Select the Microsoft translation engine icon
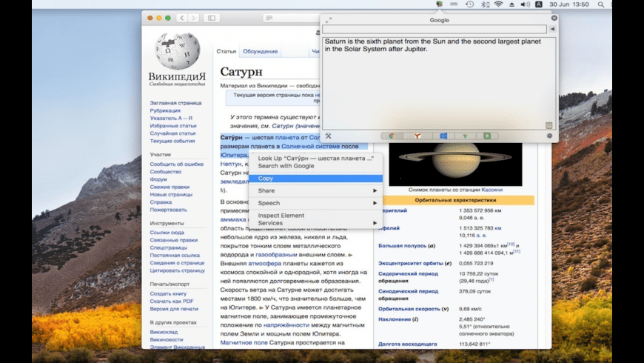 (x=443, y=136)
